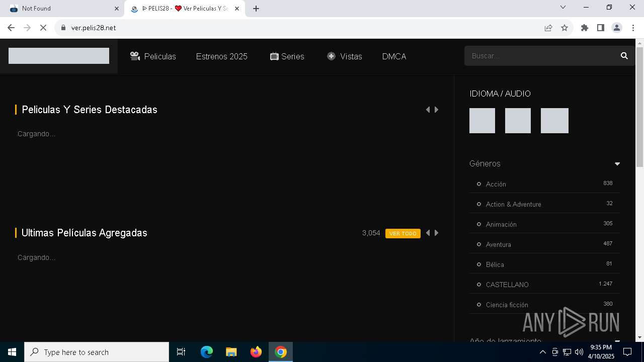The width and height of the screenshot is (644, 362).
Task: Open a new tab with the plus button
Action: [x=256, y=9]
